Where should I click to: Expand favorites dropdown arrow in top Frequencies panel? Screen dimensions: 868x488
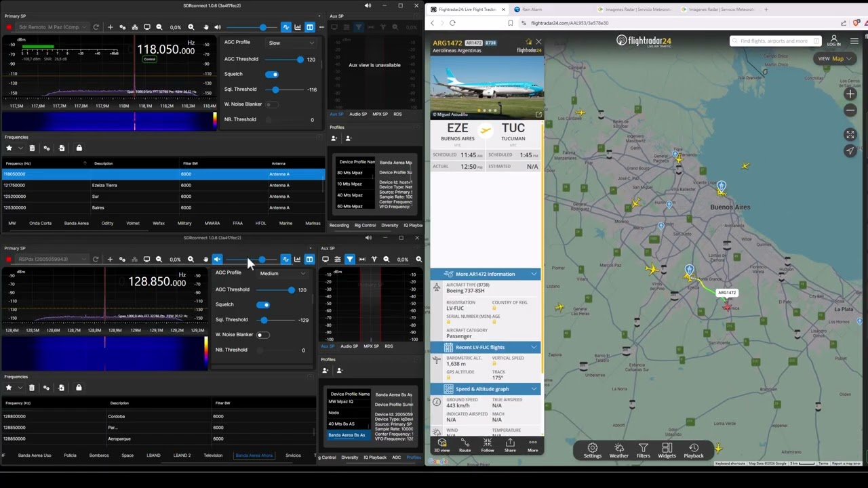[x=20, y=148]
